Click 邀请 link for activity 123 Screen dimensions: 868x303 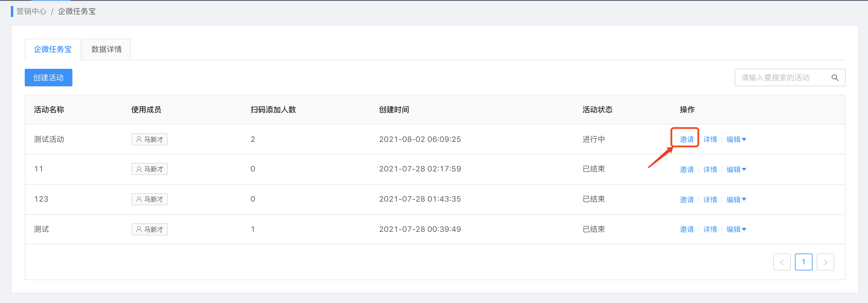[x=686, y=199]
